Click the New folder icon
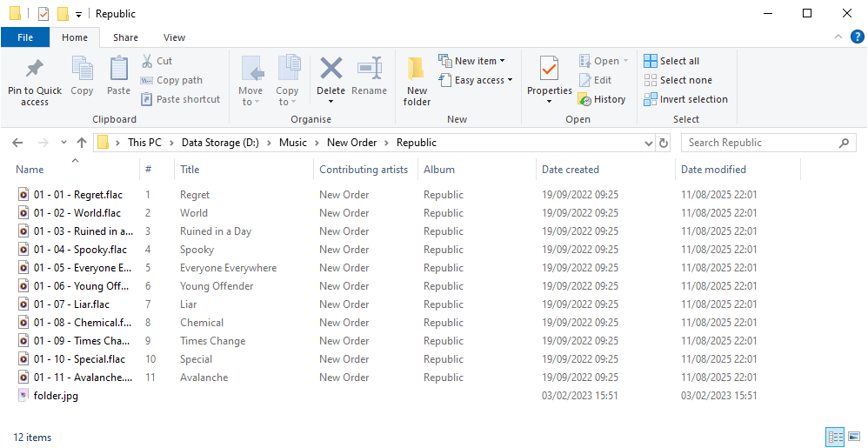The width and height of the screenshot is (868, 448). click(x=417, y=69)
